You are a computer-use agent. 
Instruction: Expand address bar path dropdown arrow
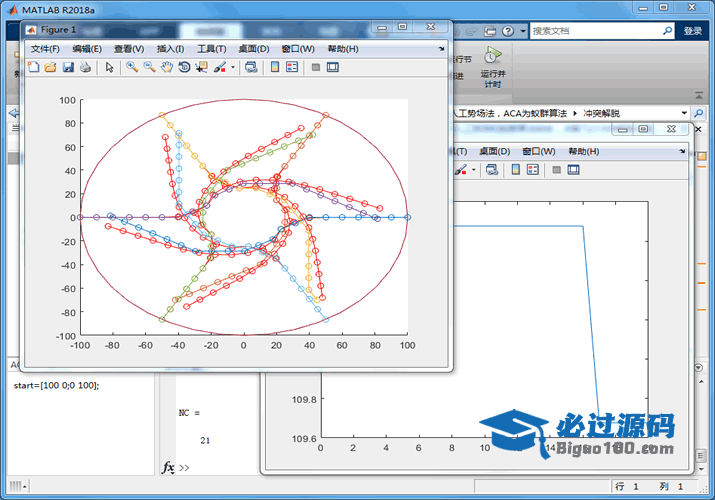(684, 113)
